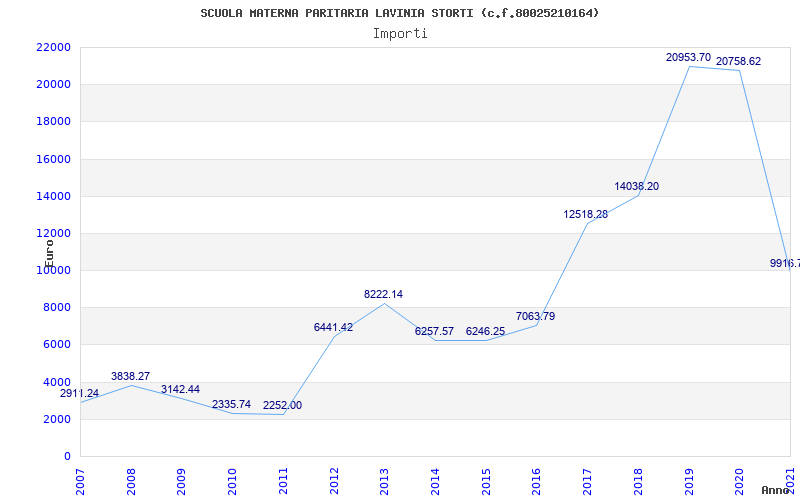Click the y-axis value 6000
The image size is (800, 500).
[56, 344]
